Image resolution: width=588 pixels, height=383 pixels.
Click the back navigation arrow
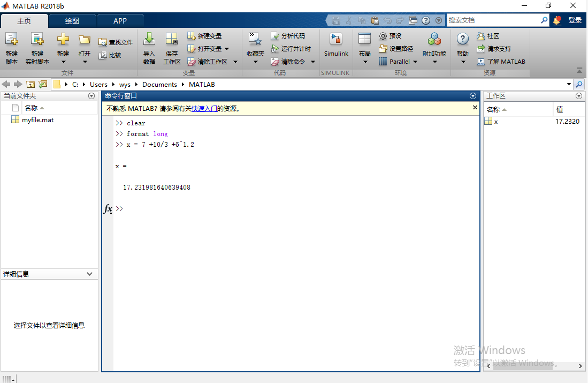pos(6,84)
